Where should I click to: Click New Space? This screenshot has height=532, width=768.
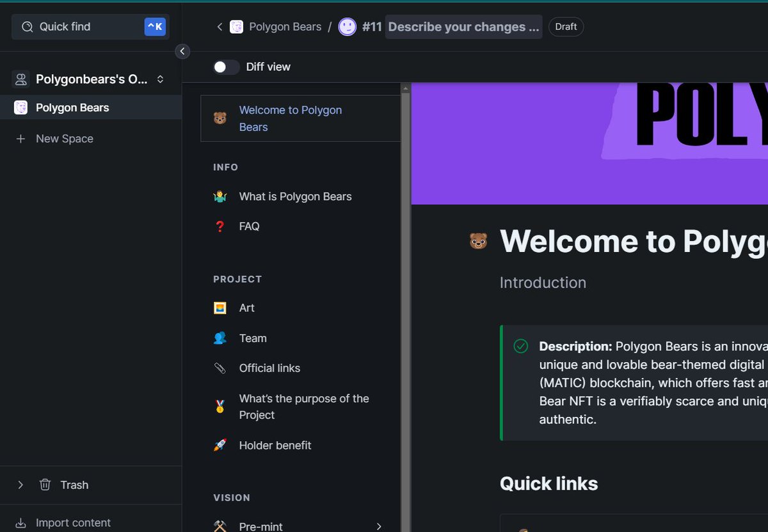click(65, 139)
